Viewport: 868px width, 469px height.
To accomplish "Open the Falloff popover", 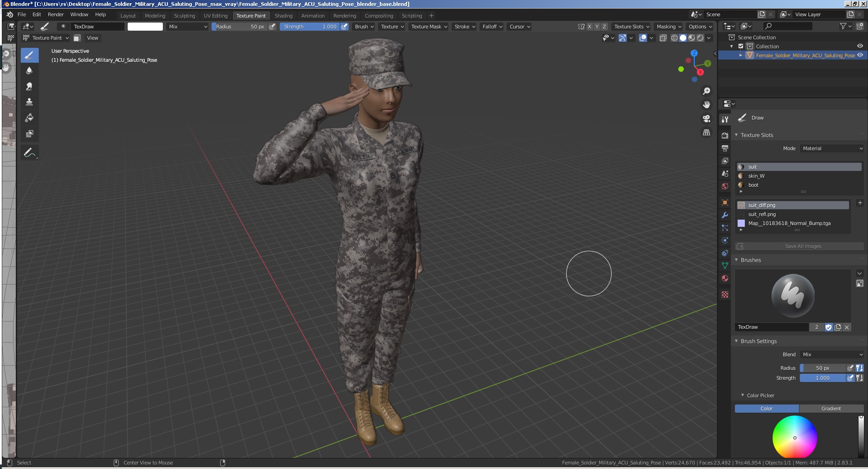I will click(492, 27).
